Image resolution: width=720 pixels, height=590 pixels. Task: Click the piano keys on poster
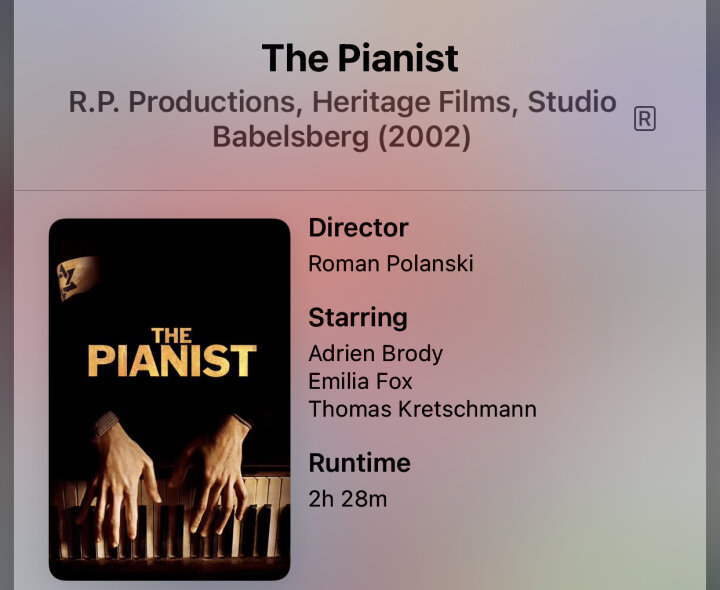(170, 519)
